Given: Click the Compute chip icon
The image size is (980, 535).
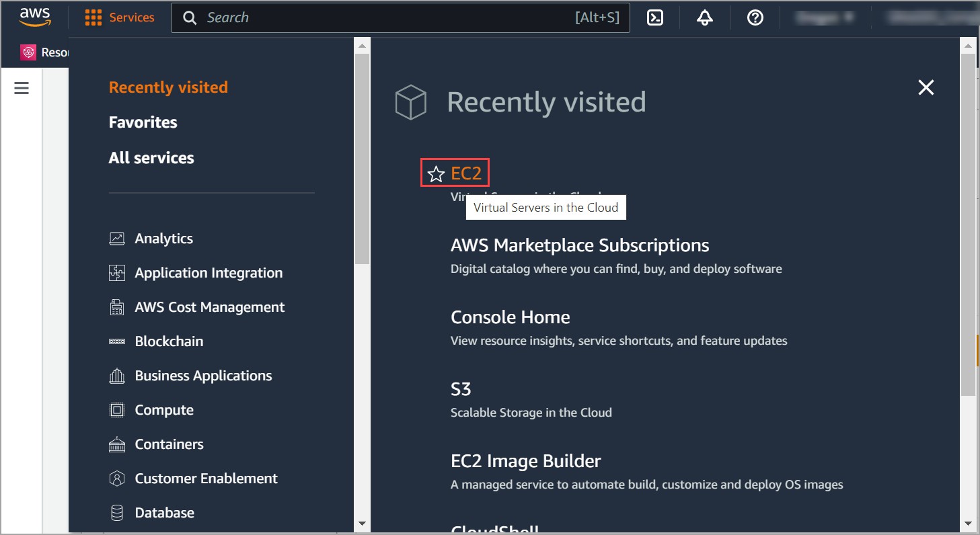Looking at the screenshot, I should (117, 410).
